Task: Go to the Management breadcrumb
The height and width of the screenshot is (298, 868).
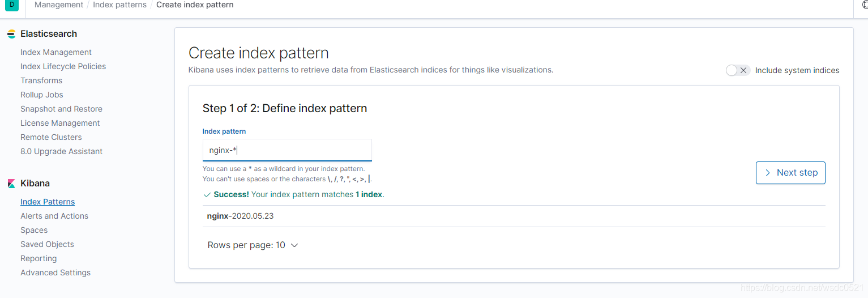Action: click(x=59, y=5)
